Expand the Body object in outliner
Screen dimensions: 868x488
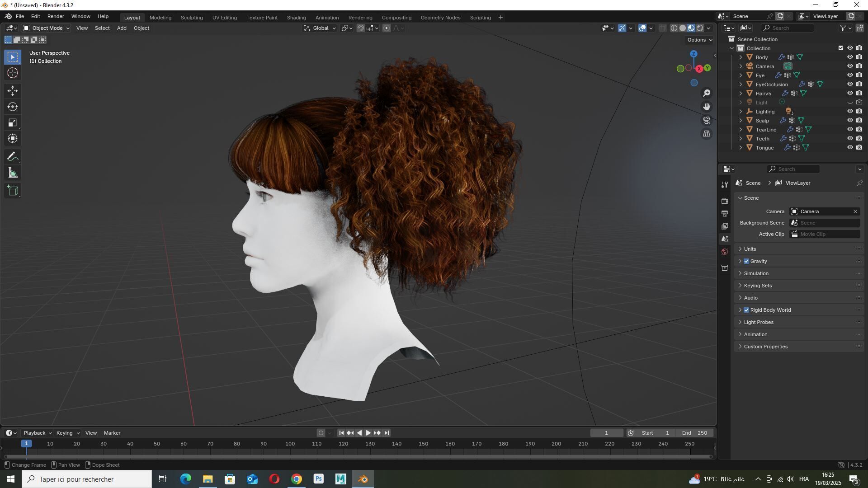741,57
